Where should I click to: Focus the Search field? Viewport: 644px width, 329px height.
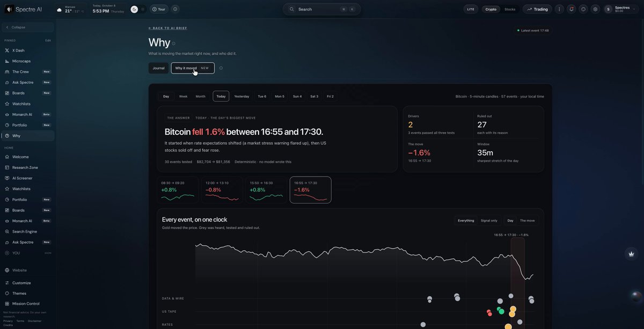(x=322, y=9)
